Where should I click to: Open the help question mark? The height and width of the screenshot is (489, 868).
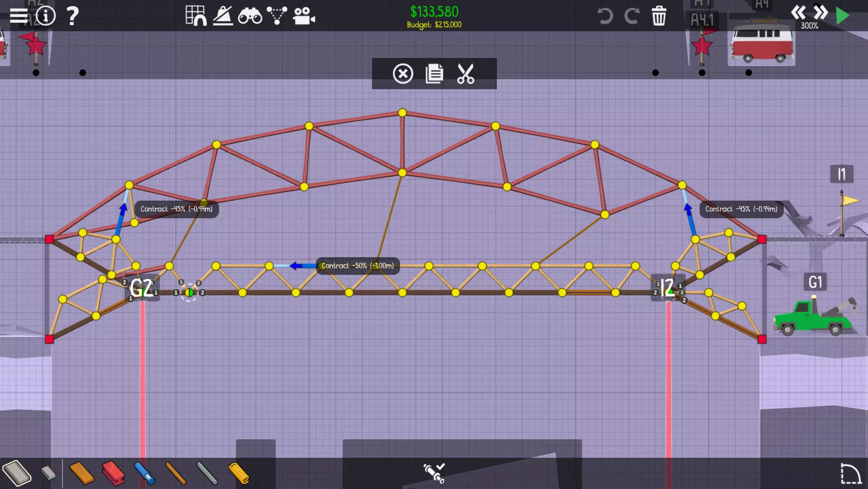72,16
